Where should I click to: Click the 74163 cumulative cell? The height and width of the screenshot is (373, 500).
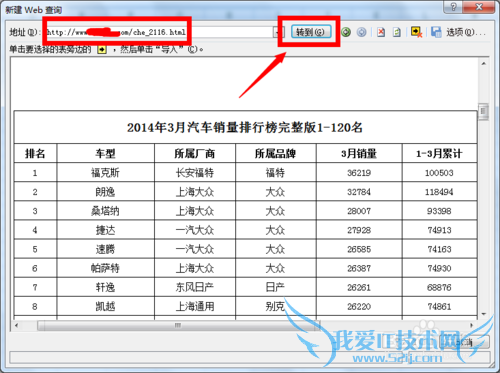(439, 249)
